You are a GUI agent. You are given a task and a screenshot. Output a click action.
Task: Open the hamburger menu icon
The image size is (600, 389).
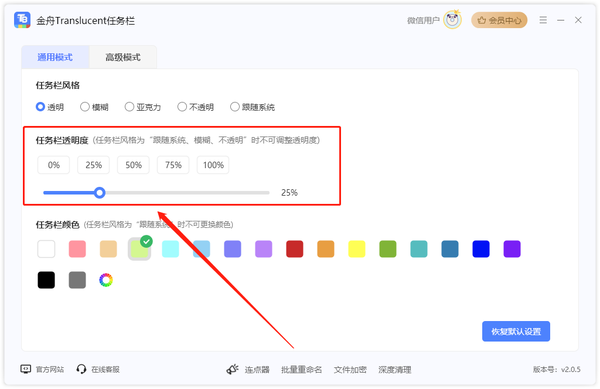543,20
